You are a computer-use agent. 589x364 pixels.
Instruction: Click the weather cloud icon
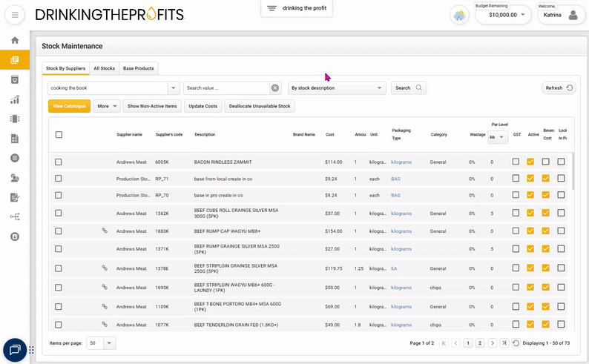tap(459, 15)
